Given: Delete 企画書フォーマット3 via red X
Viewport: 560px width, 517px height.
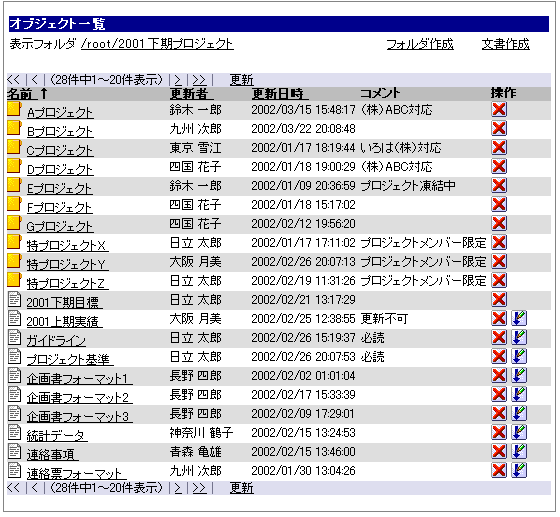Looking at the screenshot, I should (x=499, y=413).
